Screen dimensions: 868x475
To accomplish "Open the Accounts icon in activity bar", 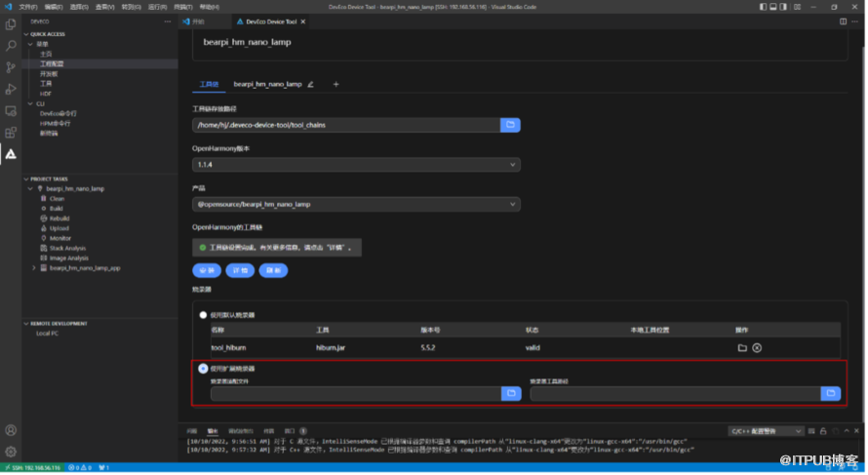I will (x=11, y=431).
